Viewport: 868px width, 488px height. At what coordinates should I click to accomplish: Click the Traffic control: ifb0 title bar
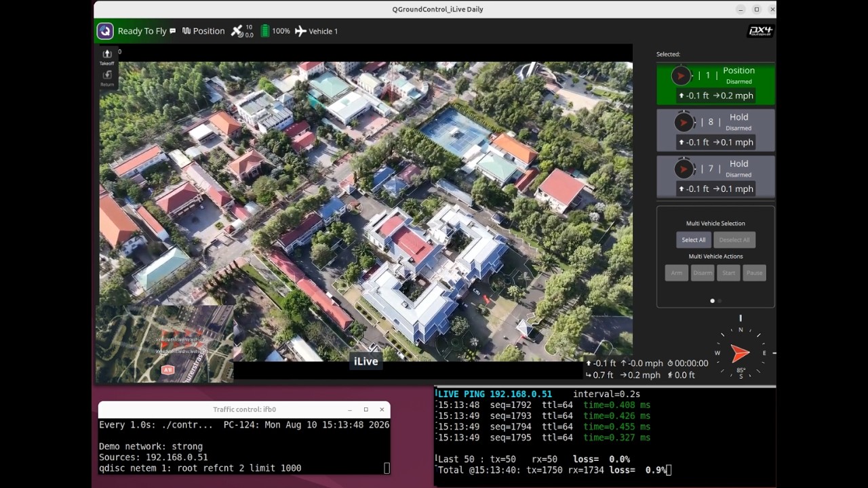click(244, 409)
